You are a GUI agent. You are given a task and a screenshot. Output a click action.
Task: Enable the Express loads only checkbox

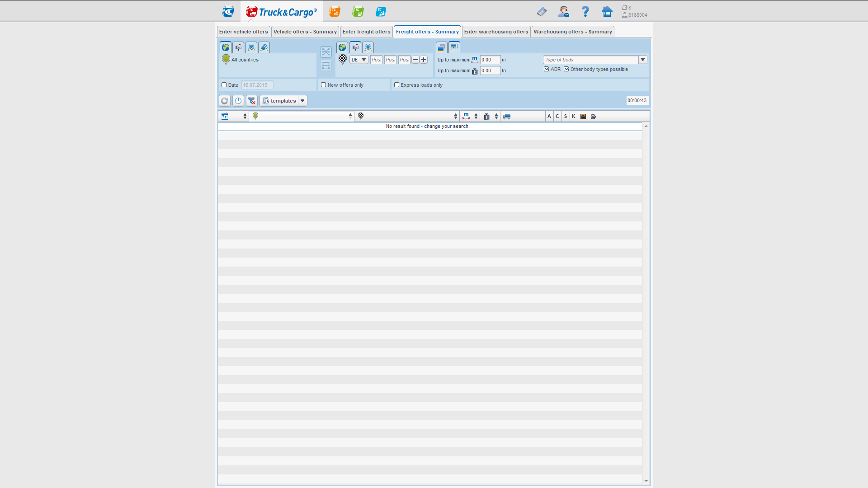(x=396, y=84)
